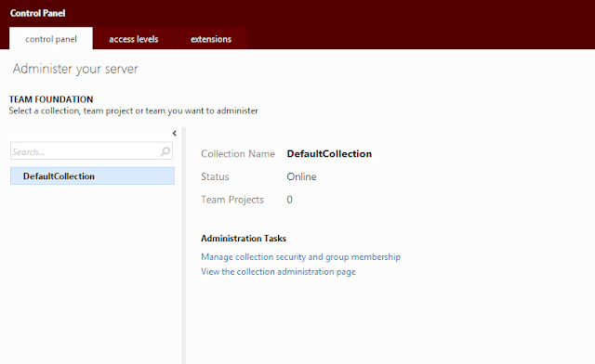Switch to the access levels tab
This screenshot has height=364, width=595.
pos(134,39)
